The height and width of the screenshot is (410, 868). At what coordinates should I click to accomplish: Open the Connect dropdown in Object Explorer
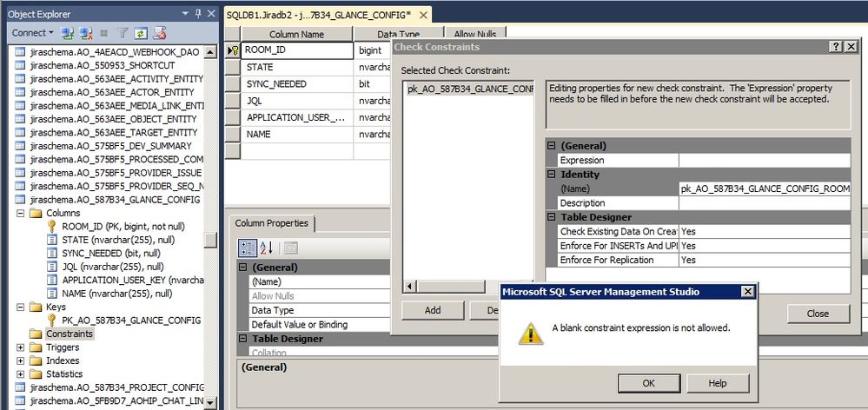click(33, 33)
